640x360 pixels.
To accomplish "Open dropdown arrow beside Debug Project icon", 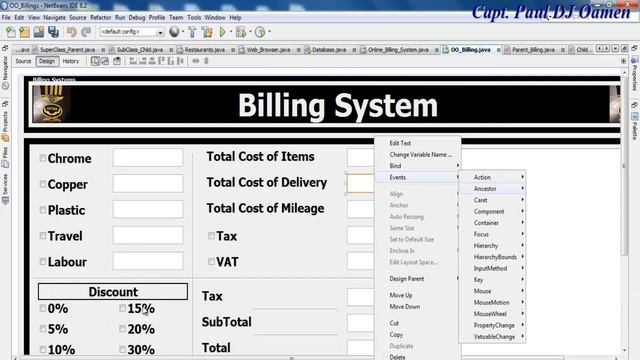I will [250, 32].
